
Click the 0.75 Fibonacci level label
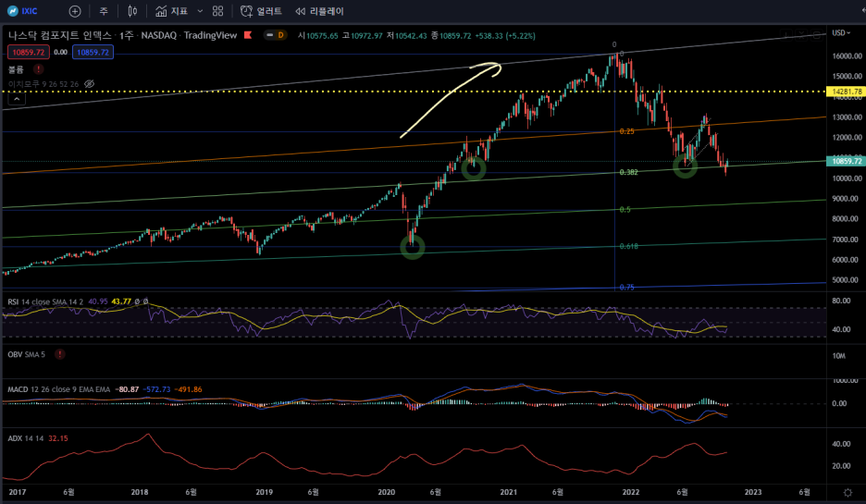click(627, 287)
